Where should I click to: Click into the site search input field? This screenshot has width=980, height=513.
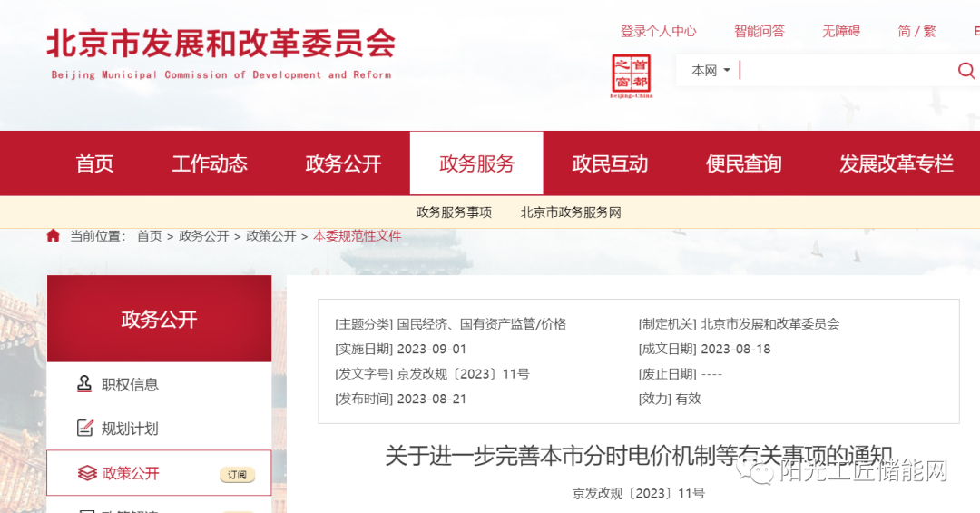(x=847, y=71)
